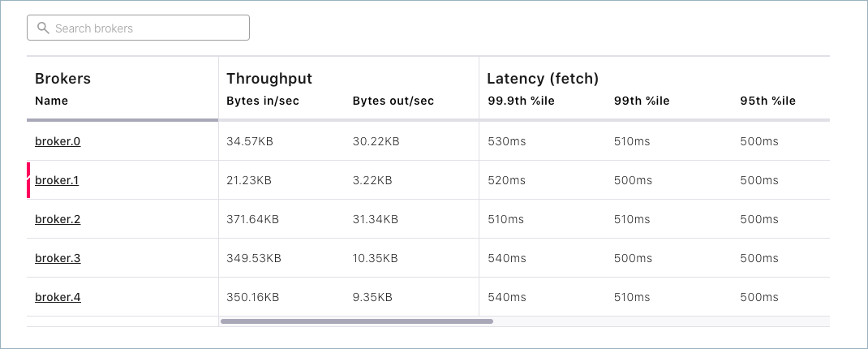Open the broker.1 link
868x349 pixels.
pos(57,180)
